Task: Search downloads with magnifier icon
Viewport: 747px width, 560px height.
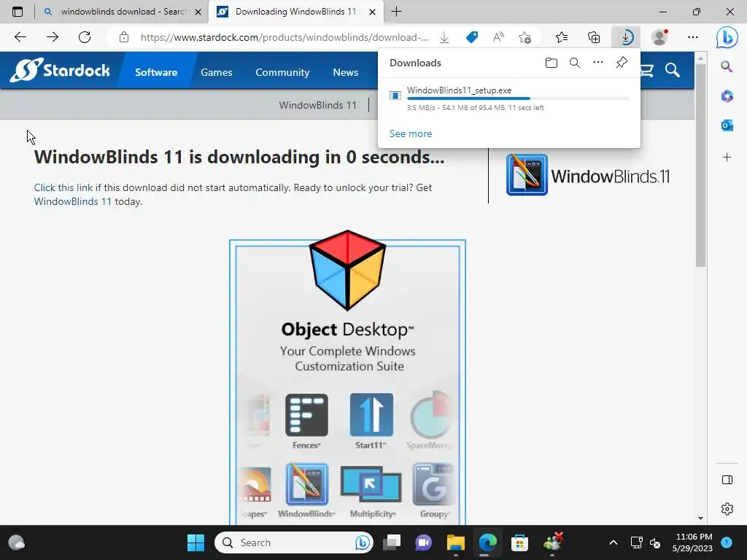Action: (575, 63)
